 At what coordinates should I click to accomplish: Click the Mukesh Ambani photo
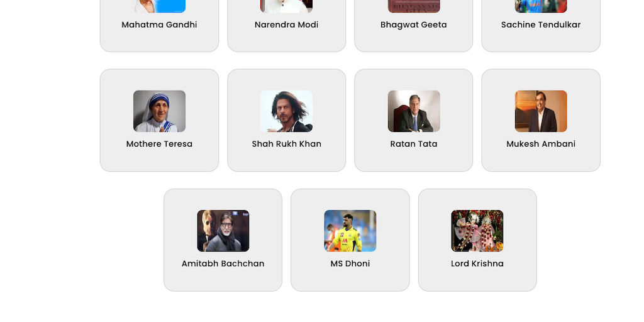click(541, 111)
